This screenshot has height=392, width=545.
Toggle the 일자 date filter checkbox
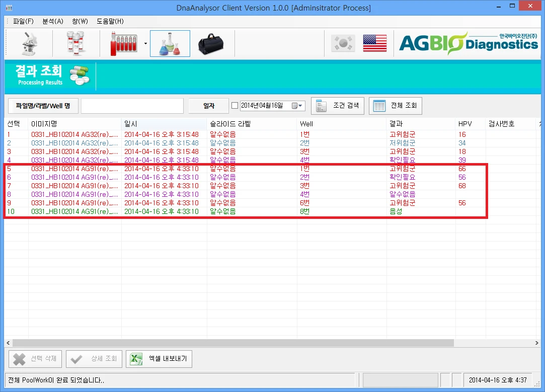pos(235,106)
